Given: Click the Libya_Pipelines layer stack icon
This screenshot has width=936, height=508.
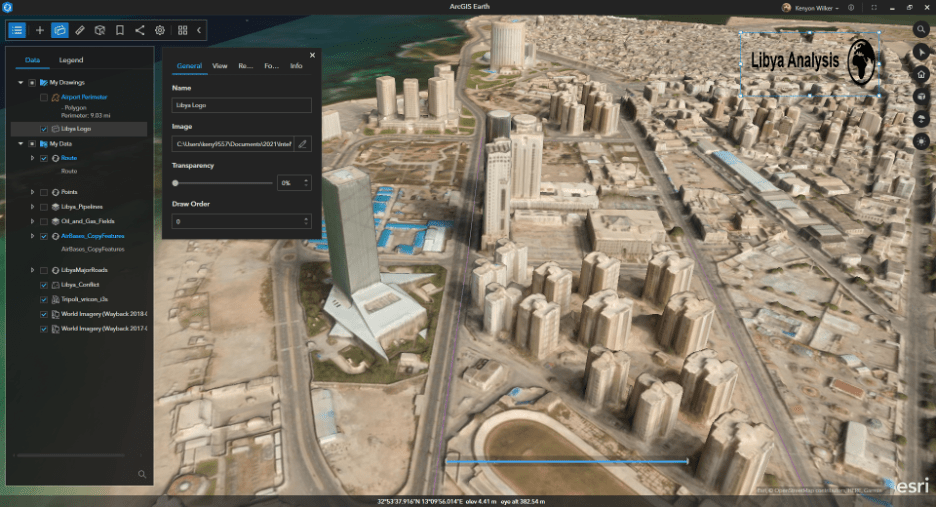Looking at the screenshot, I should click(55, 207).
